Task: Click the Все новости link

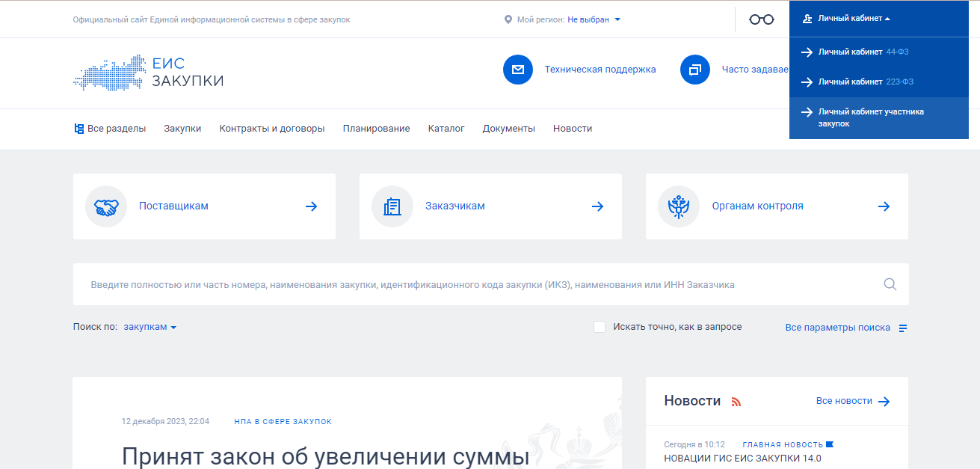Action: coord(844,401)
